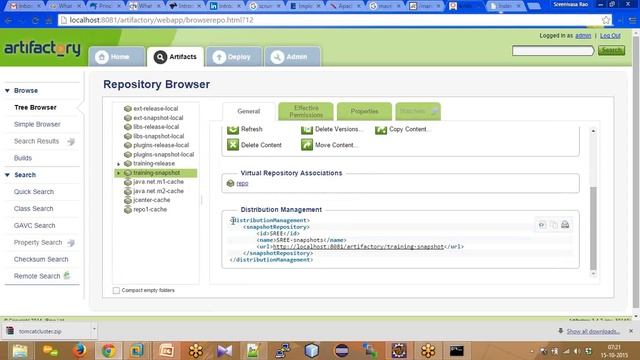Image resolution: width=640 pixels, height=360 pixels.
Task: Switch to the Watchers tab
Action: click(418, 111)
